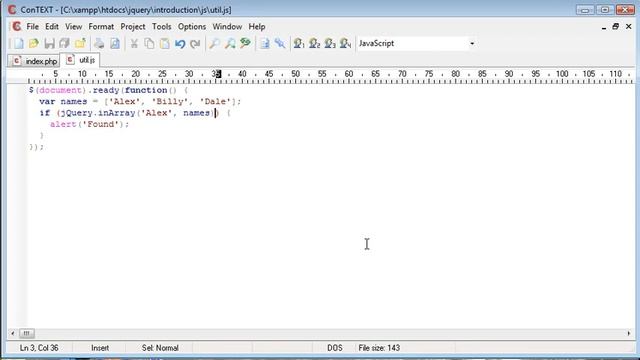The width and height of the screenshot is (640, 360).
Task: Open a file using the folder icon
Action: (33, 43)
